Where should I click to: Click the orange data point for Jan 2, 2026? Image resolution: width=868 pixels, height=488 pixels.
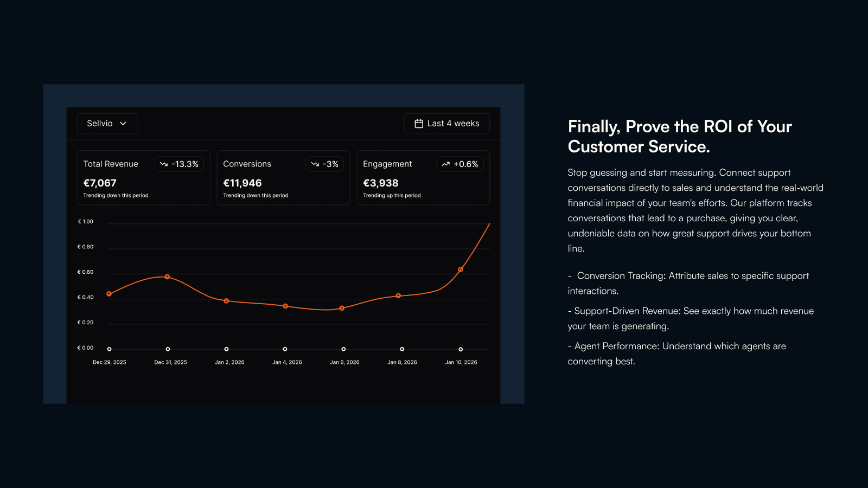226,301
